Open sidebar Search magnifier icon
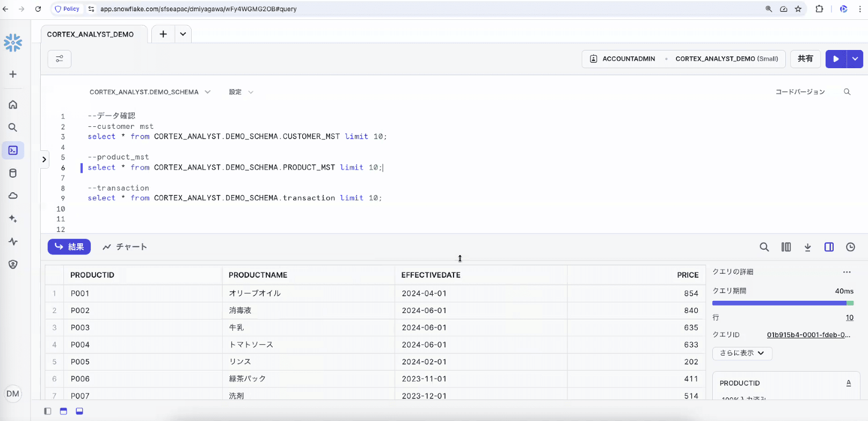This screenshot has width=868, height=421. pos(13,127)
